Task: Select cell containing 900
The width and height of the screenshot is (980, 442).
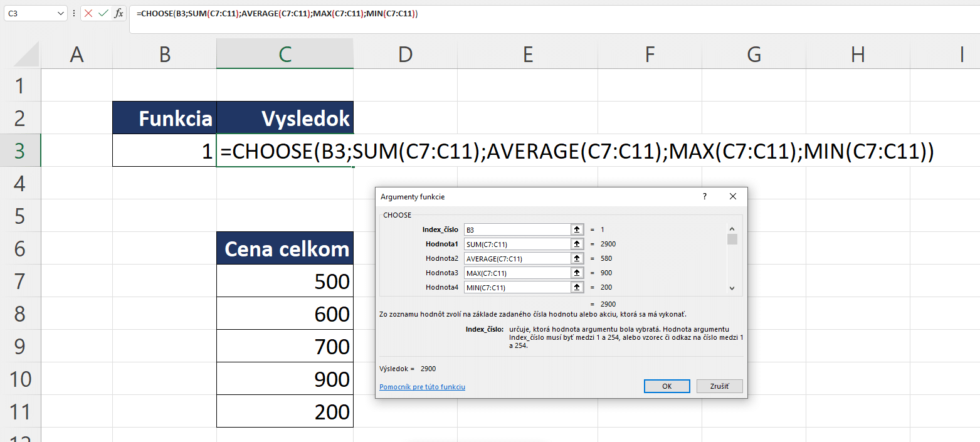Action: 285,379
